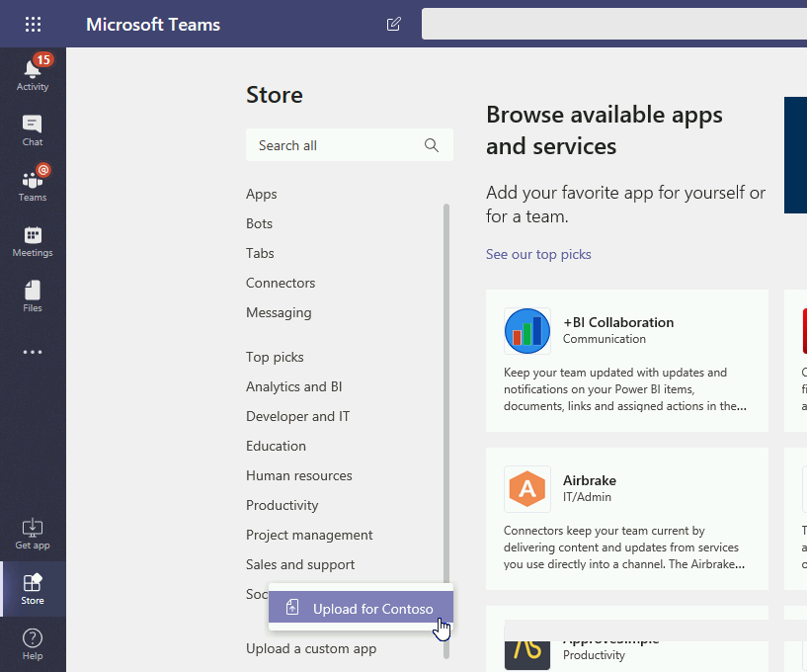
Task: Open the +BI Collaboration title
Action: [x=618, y=322]
